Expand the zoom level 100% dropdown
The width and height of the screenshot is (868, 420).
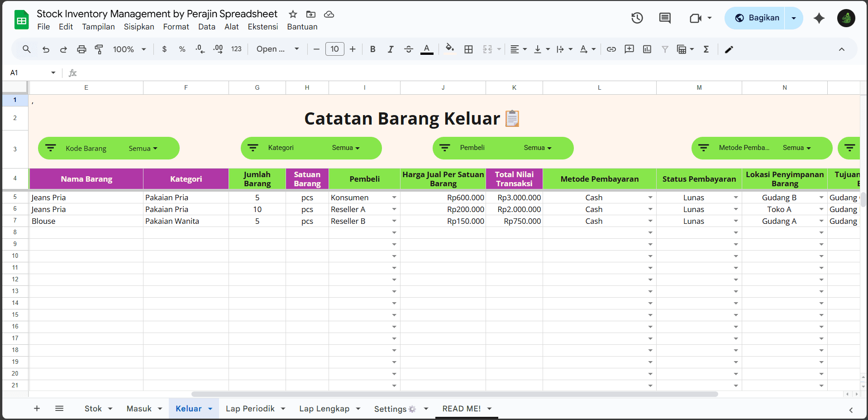click(x=129, y=49)
